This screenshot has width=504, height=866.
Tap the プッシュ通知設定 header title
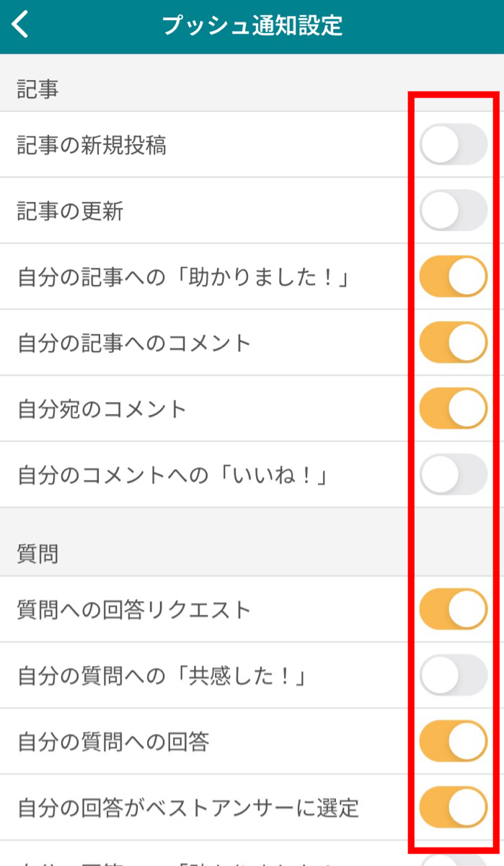252,26
